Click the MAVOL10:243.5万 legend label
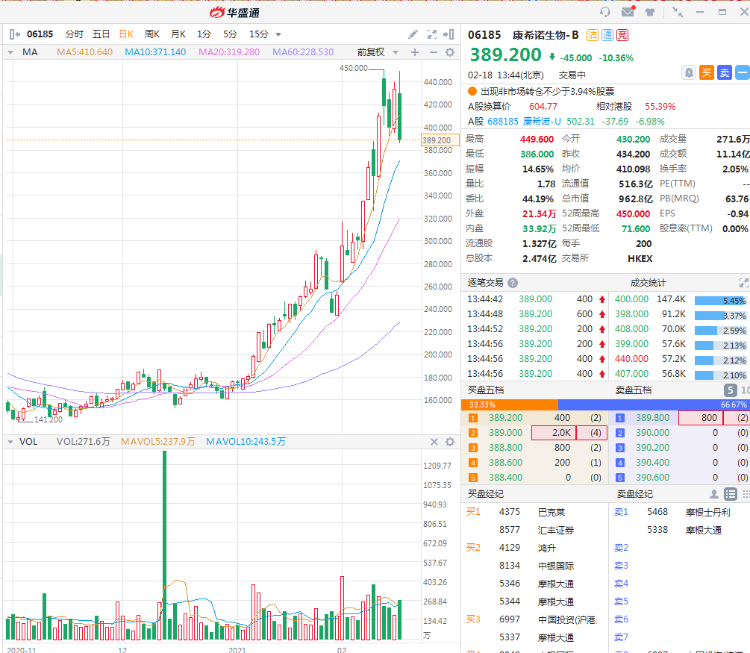This screenshot has width=750, height=653. pyautogui.click(x=246, y=442)
